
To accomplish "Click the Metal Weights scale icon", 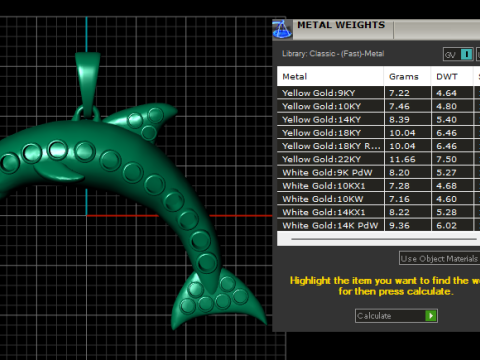I will point(282,30).
